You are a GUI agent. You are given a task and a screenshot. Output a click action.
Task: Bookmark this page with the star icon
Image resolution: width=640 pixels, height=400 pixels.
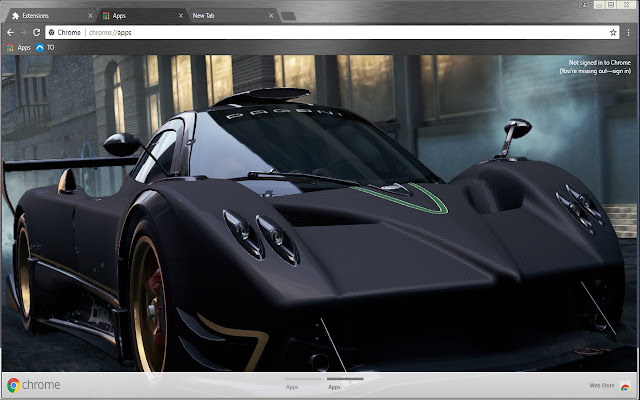tap(613, 32)
